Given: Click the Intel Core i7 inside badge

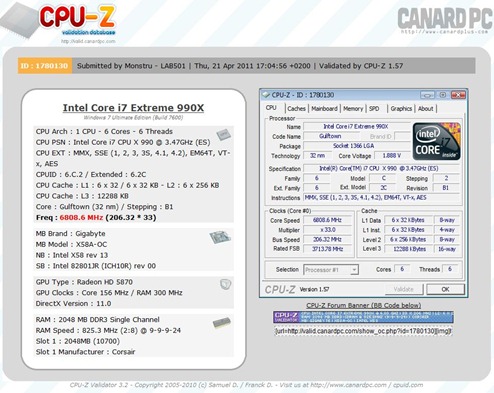Looking at the screenshot, I should click(x=436, y=141).
